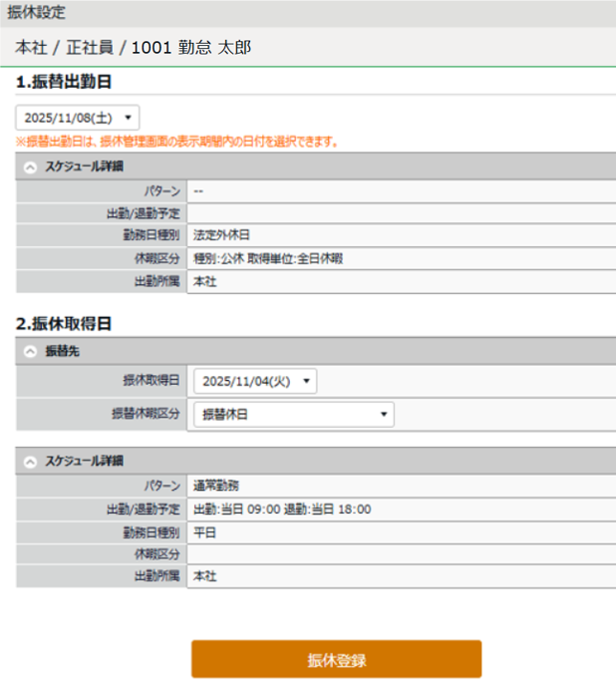Image resolution: width=616 pixels, height=691 pixels.
Task: Select the 法定外休日 value in 勤務日種別 row
Action: point(215,235)
